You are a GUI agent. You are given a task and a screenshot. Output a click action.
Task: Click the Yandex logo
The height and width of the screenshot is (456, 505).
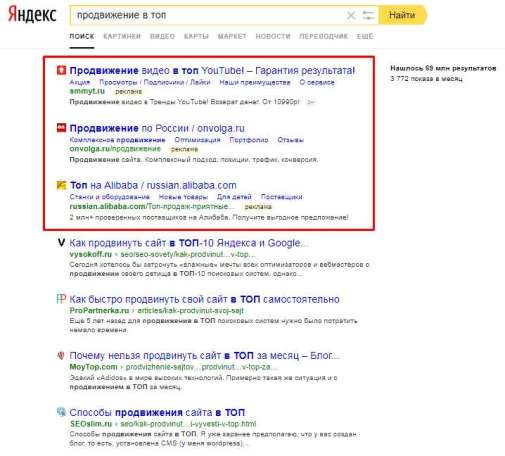click(x=32, y=15)
